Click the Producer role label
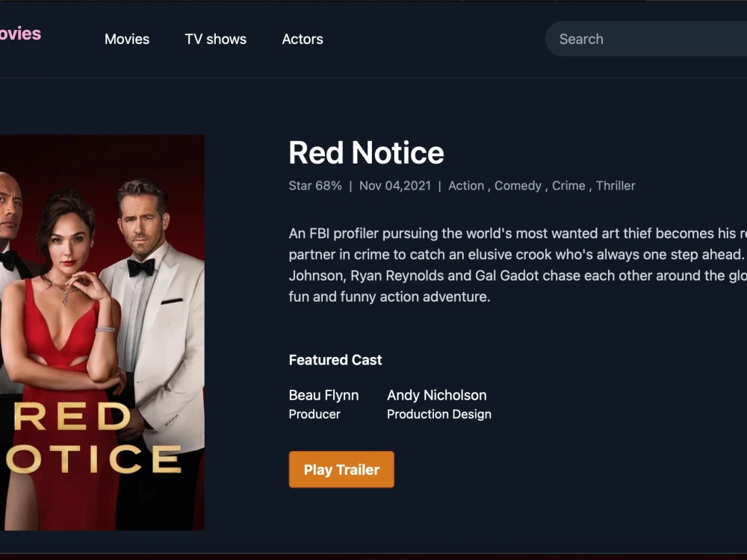The image size is (747, 560). pos(314,414)
